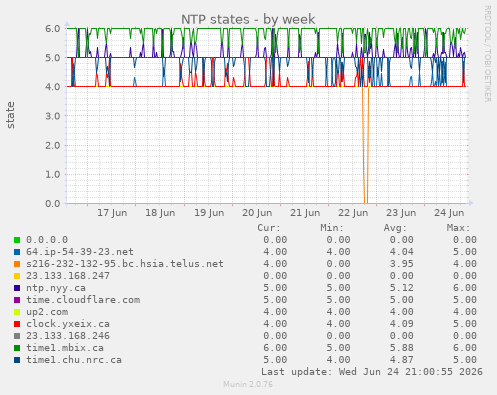The height and width of the screenshot is (395, 497).
Task: Click the Avg value 5.12 for ntp.nyy.ca
Action: coord(401,288)
